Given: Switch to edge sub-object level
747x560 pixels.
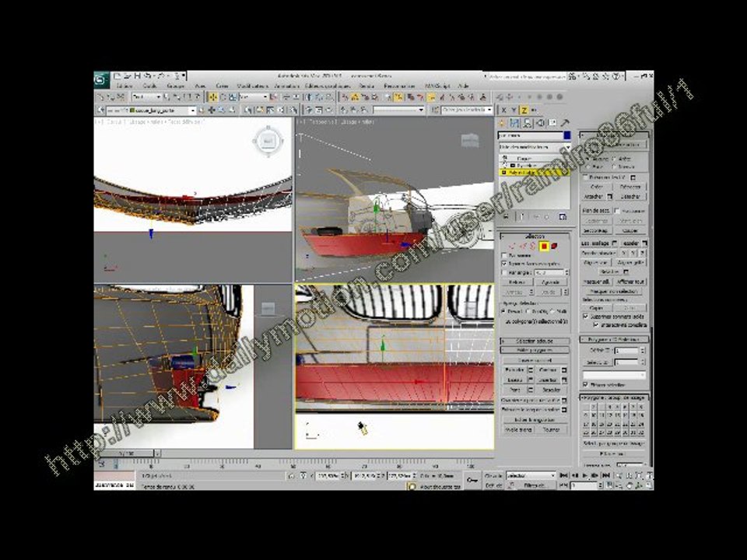Looking at the screenshot, I should click(x=523, y=247).
